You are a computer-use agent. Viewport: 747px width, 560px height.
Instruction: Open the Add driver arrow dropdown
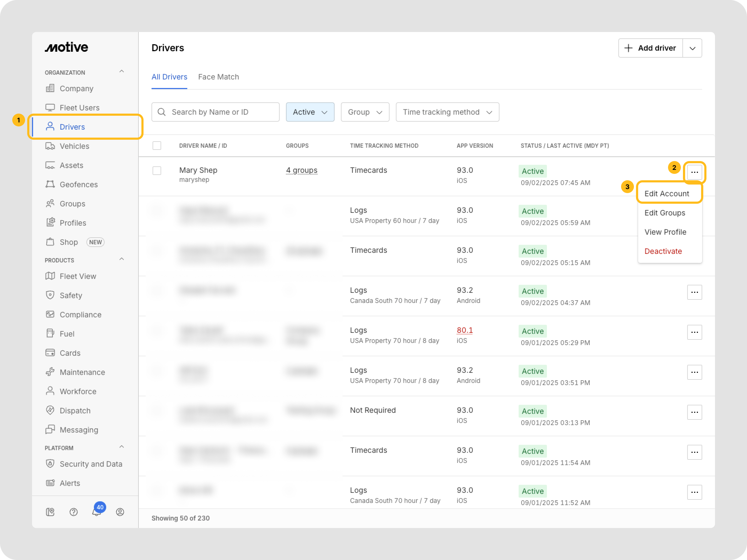(x=692, y=48)
